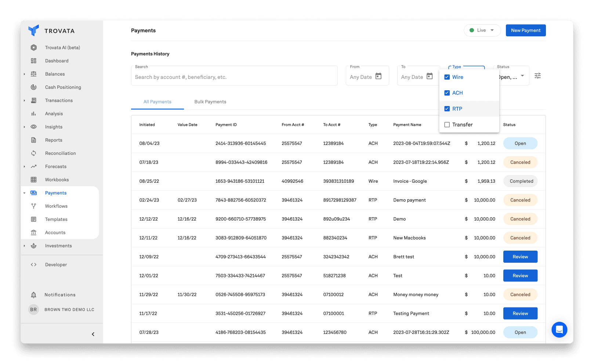Image resolution: width=594 pixels, height=364 pixels.
Task: Collapse the sidebar with the chevron arrow
Action: [93, 334]
